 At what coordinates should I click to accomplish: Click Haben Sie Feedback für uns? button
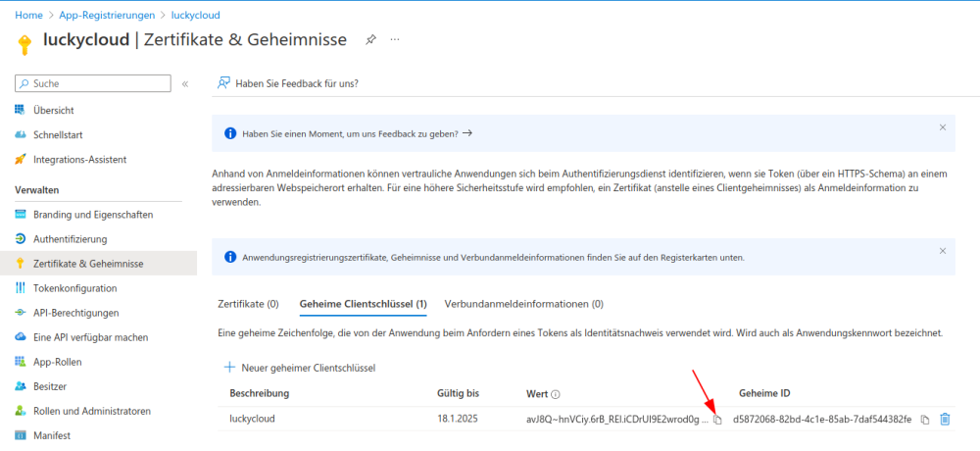(x=287, y=83)
